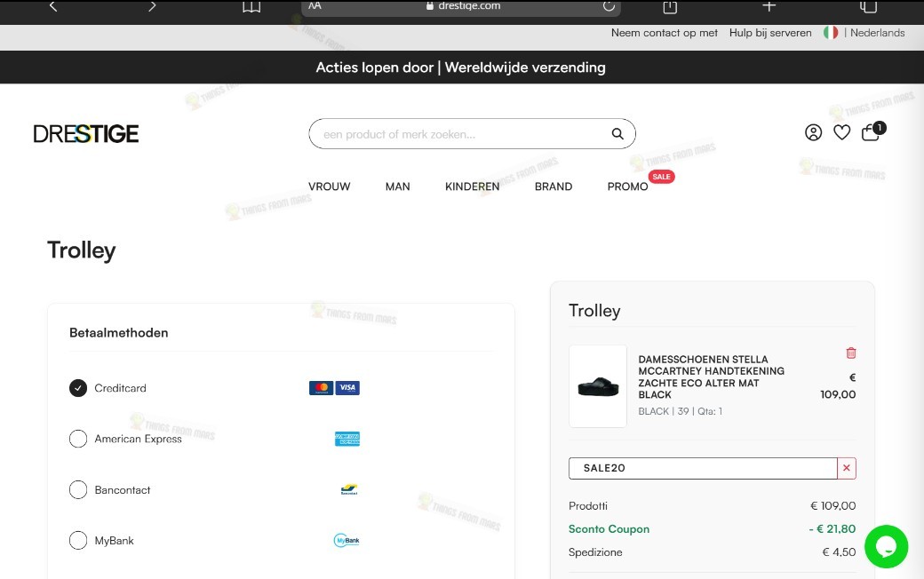Click the Neem contact op met link
This screenshot has width=924, height=579.
click(x=665, y=33)
